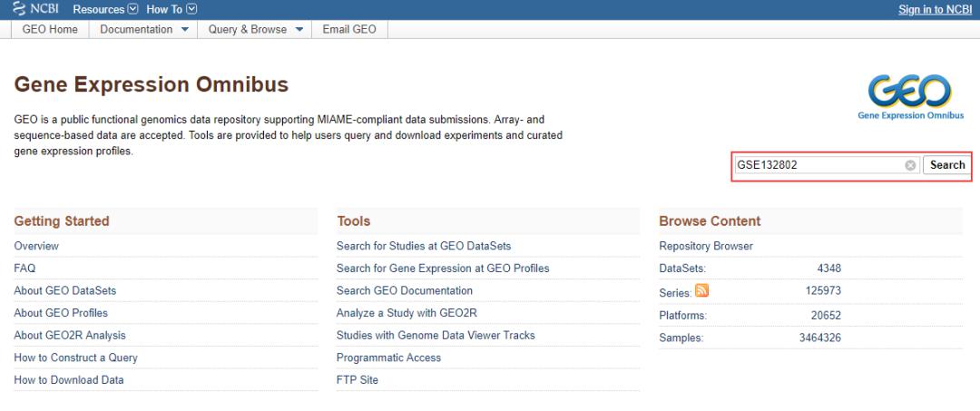Open About GEO2R Analysis
The width and height of the screenshot is (980, 411).
(x=70, y=336)
